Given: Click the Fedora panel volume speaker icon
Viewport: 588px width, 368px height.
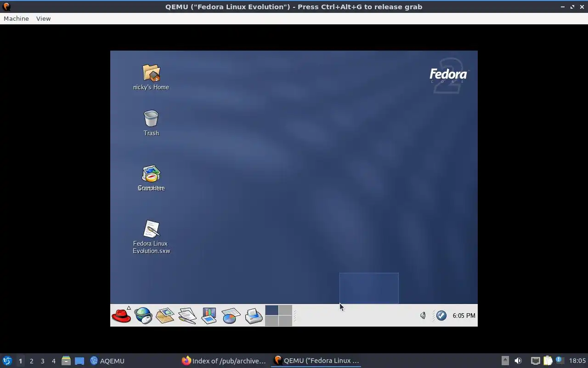Looking at the screenshot, I should click(423, 316).
